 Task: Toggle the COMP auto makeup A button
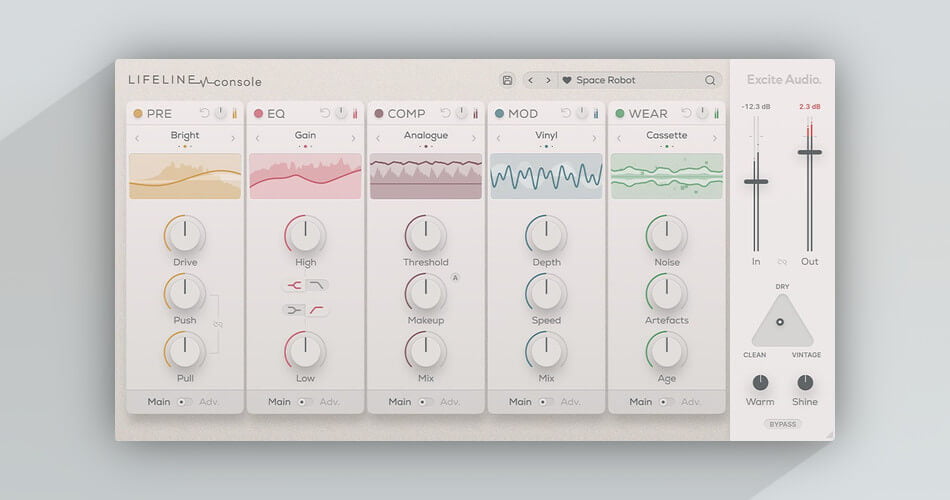coord(455,278)
